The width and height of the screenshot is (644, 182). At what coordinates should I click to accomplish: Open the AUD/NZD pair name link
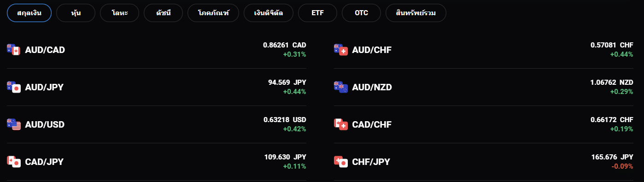[372, 87]
